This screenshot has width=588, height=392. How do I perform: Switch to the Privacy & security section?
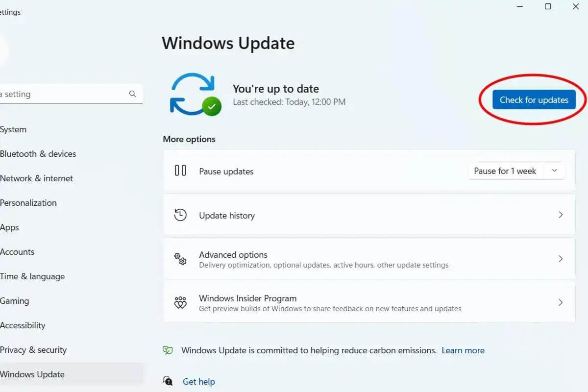tap(33, 349)
